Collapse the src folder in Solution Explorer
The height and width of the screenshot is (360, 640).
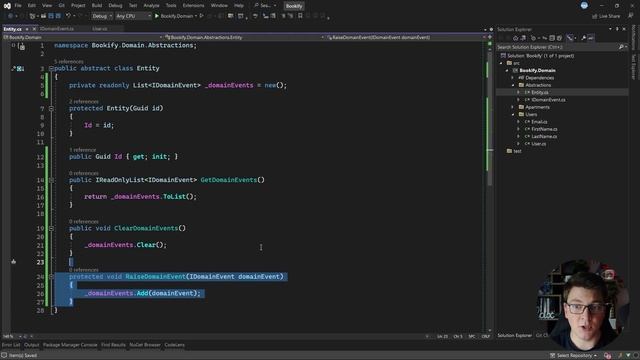[501, 63]
